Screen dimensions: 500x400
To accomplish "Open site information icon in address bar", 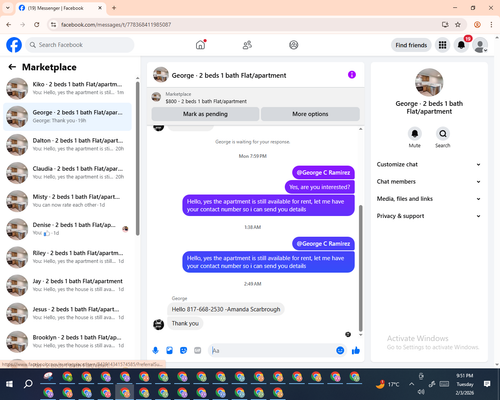I will pyautogui.click(x=53, y=24).
